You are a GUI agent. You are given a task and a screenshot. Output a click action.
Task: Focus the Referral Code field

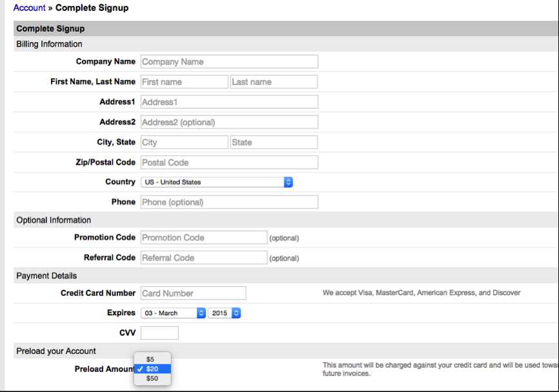click(203, 258)
